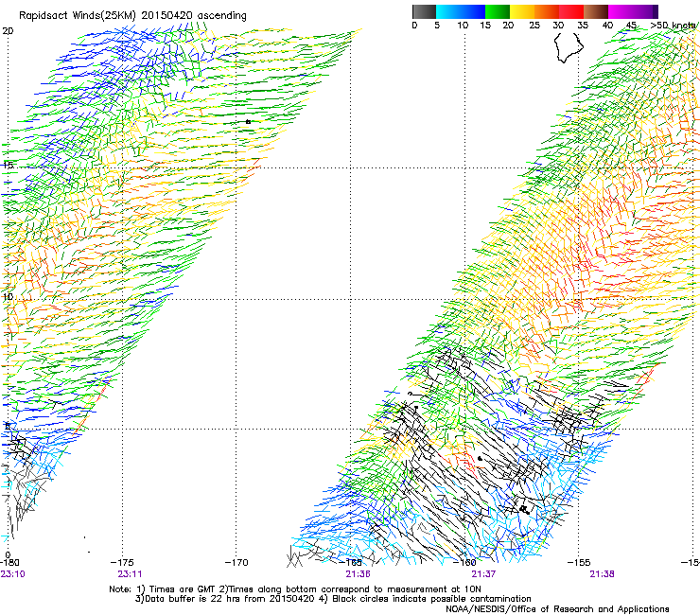Viewport: 700px width, 615px height.
Task: Click the gray 0-5 knots color swatch
Action: (x=424, y=11)
